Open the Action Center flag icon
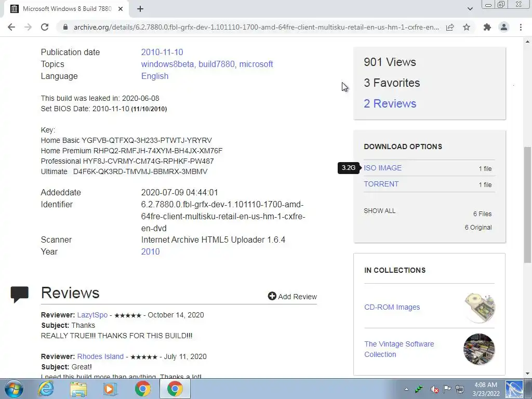This screenshot has width=532, height=399. [x=447, y=389]
